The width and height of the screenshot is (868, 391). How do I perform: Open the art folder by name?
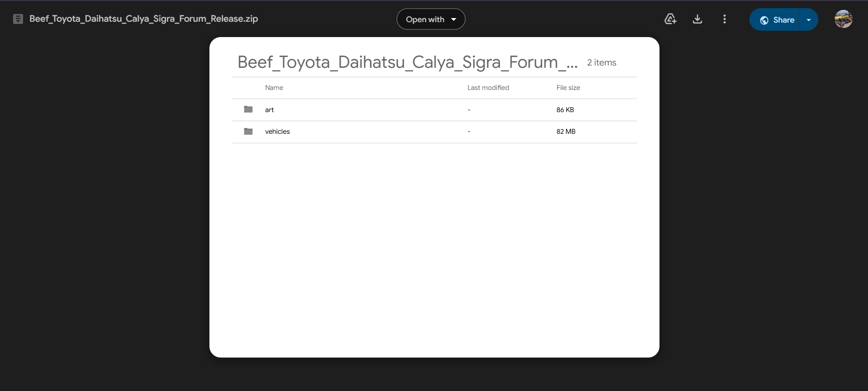coord(270,110)
